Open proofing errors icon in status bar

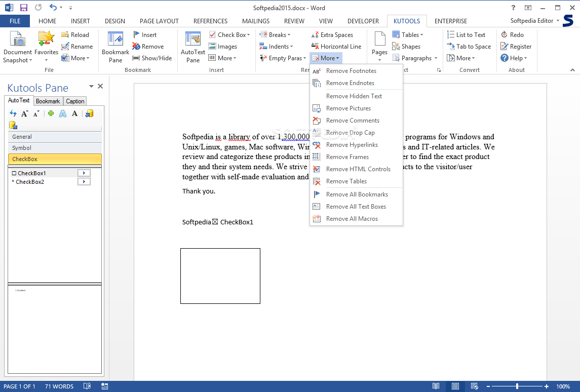[x=87, y=386]
